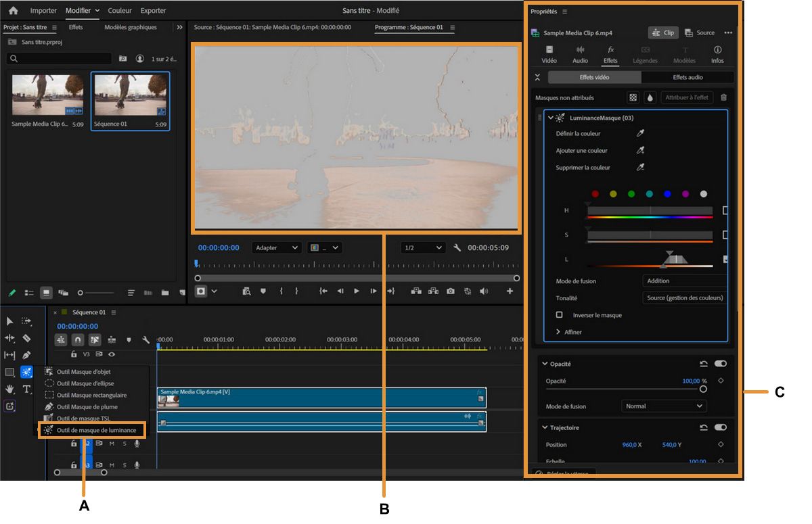Select the Hand tool
Image resolution: width=812 pixels, height=524 pixels.
[10, 389]
